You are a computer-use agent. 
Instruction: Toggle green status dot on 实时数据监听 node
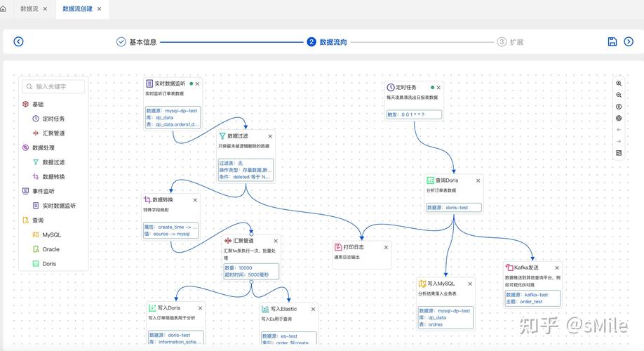click(x=191, y=84)
